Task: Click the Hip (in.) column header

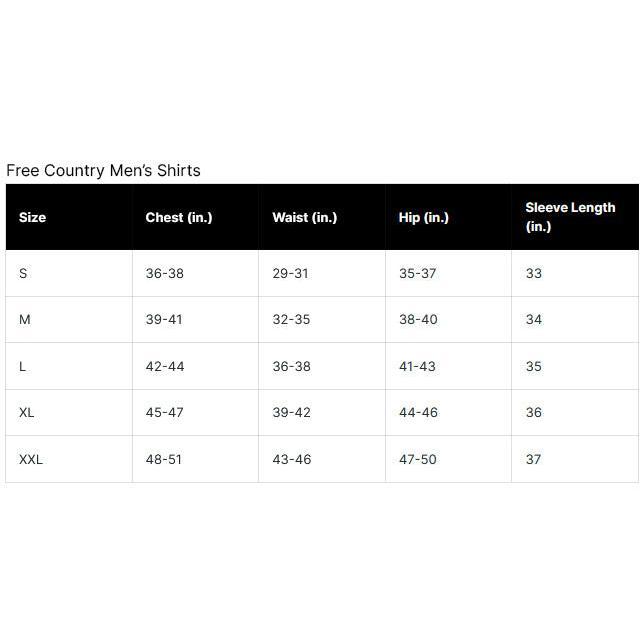Action: [424, 217]
